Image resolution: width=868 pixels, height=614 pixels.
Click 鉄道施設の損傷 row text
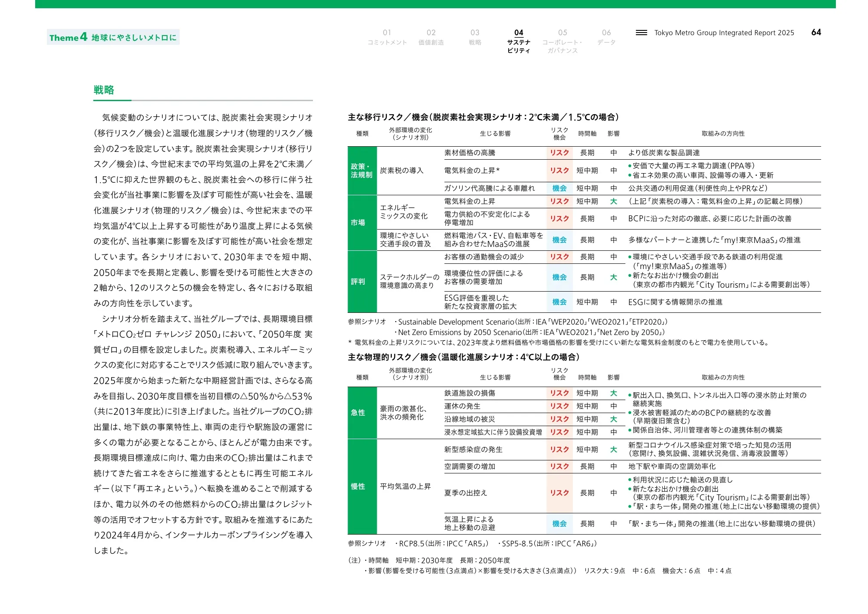[x=470, y=393]
